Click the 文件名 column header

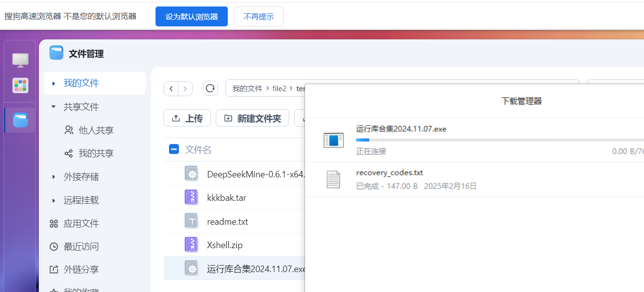click(198, 149)
